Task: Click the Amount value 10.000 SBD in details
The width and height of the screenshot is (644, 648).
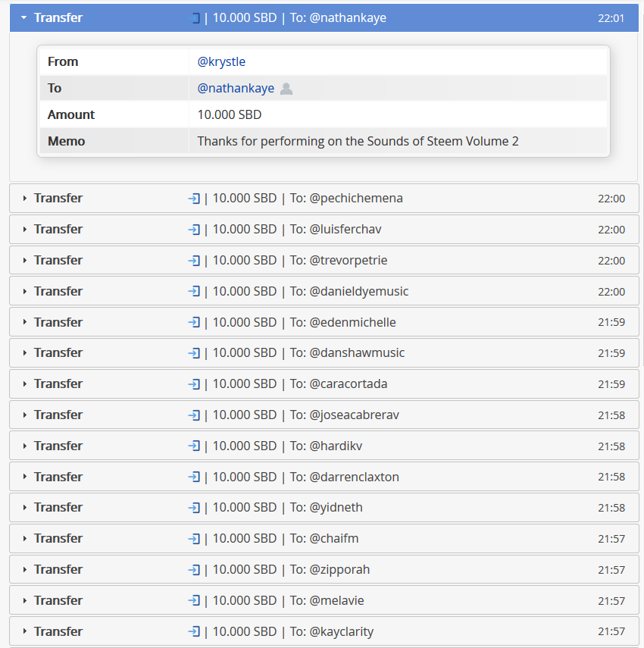Action: 230,114
